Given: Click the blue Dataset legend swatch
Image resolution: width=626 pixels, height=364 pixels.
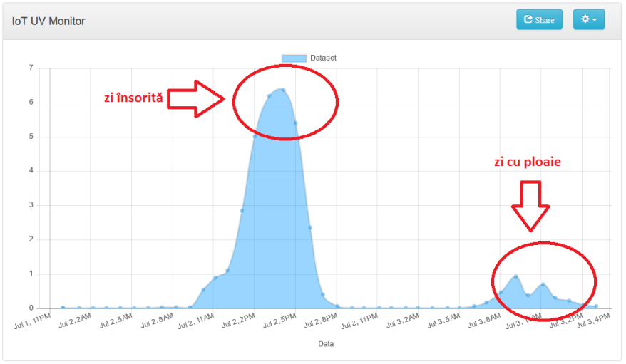Looking at the screenshot, I should 294,58.
